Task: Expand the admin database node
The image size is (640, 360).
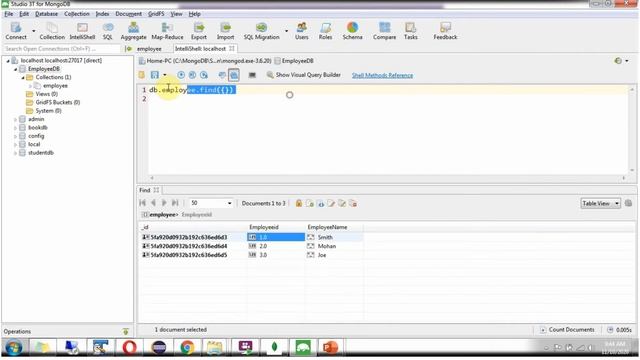Action: pyautogui.click(x=16, y=119)
